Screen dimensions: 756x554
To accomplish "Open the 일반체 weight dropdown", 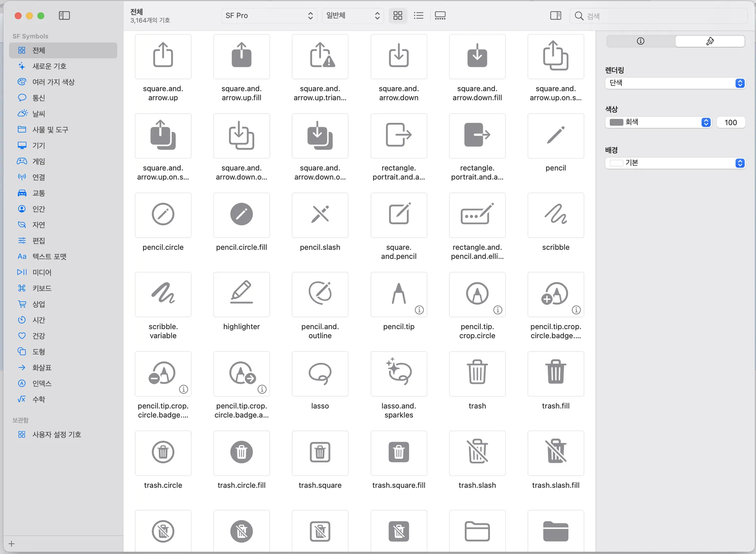I will click(353, 16).
